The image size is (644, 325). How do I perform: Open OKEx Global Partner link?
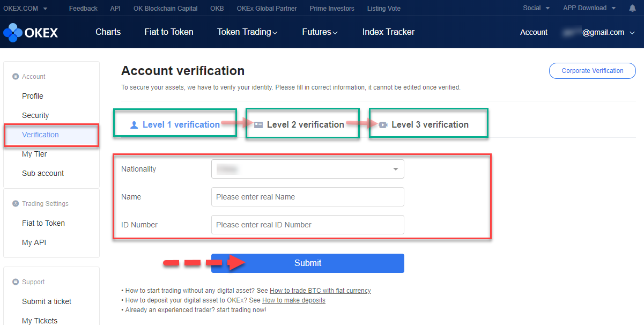tap(267, 8)
